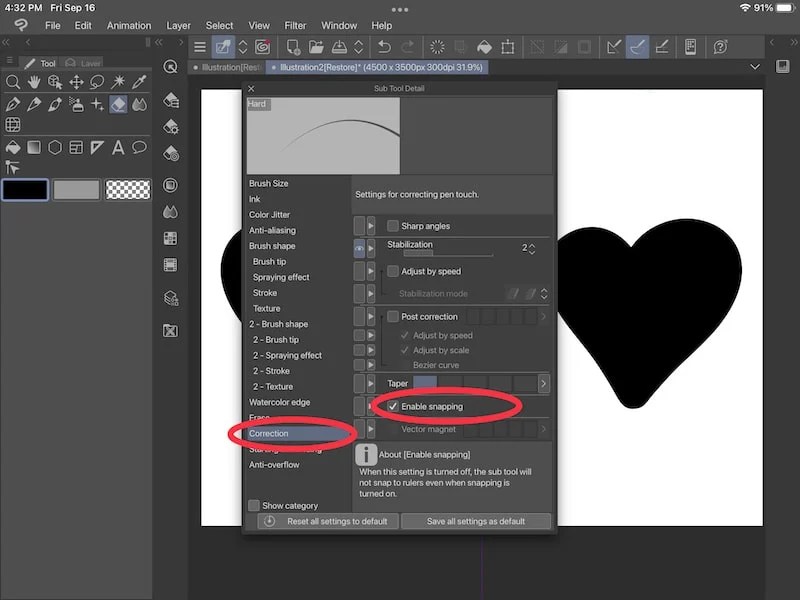
Task: Select the Balloon tool
Action: 139,147
